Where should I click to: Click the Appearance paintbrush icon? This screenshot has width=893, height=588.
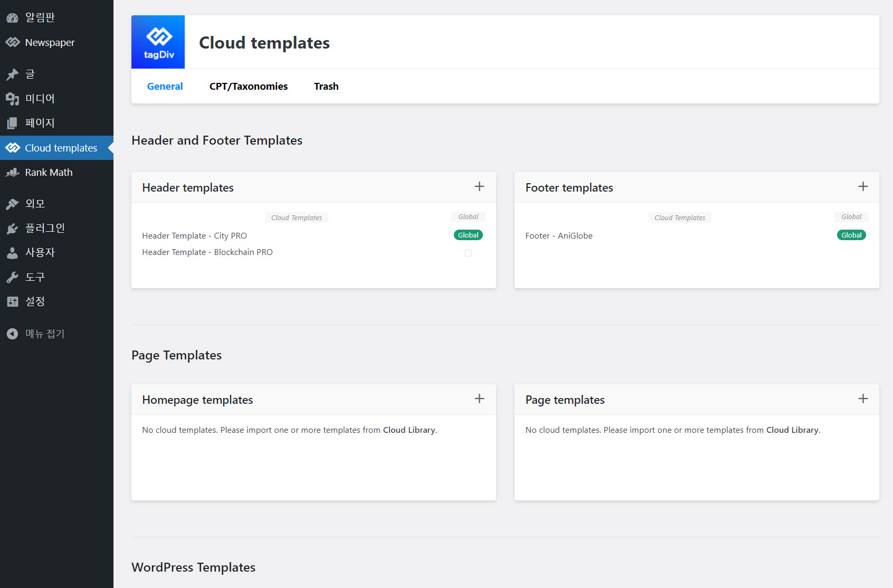(13, 204)
